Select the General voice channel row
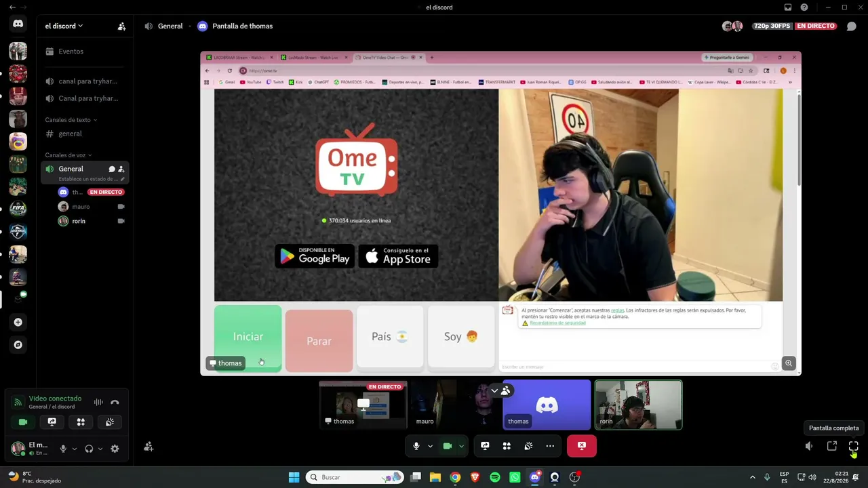The height and width of the screenshot is (488, 868). click(x=85, y=172)
